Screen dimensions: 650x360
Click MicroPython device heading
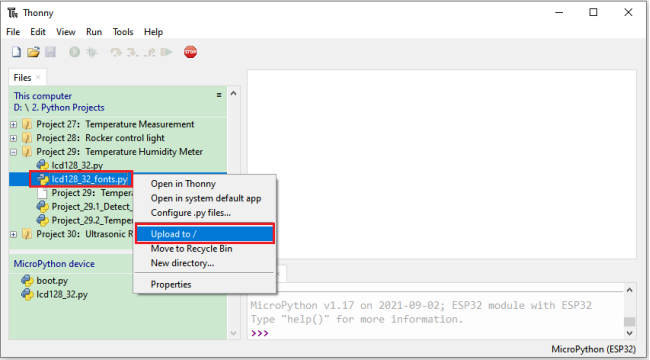click(54, 264)
